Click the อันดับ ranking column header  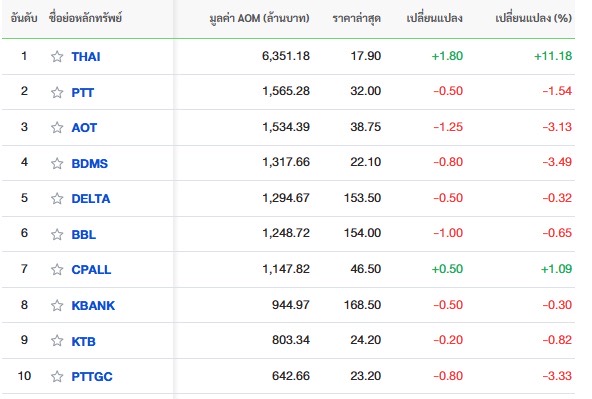(24, 18)
